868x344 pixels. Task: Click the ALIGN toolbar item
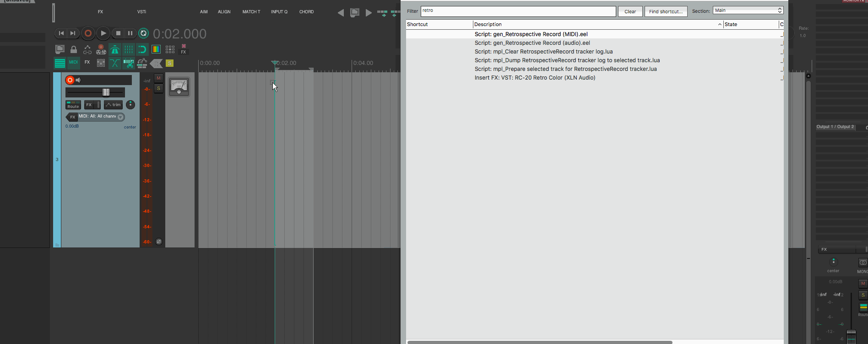pyautogui.click(x=224, y=12)
